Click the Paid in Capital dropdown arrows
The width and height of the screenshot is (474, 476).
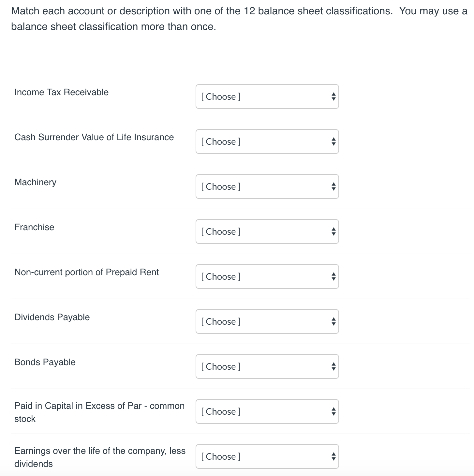333,411
